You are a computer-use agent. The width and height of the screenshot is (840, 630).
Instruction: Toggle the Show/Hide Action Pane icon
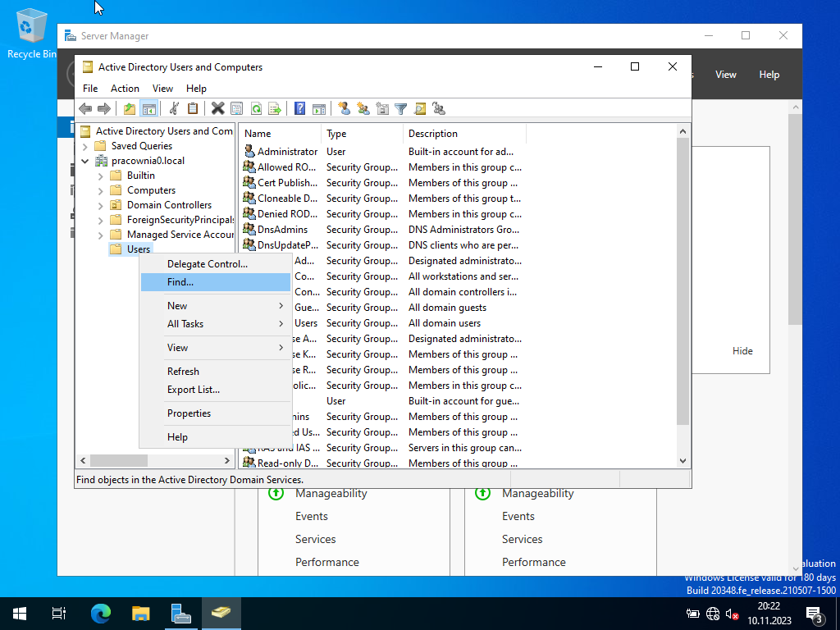pos(319,109)
